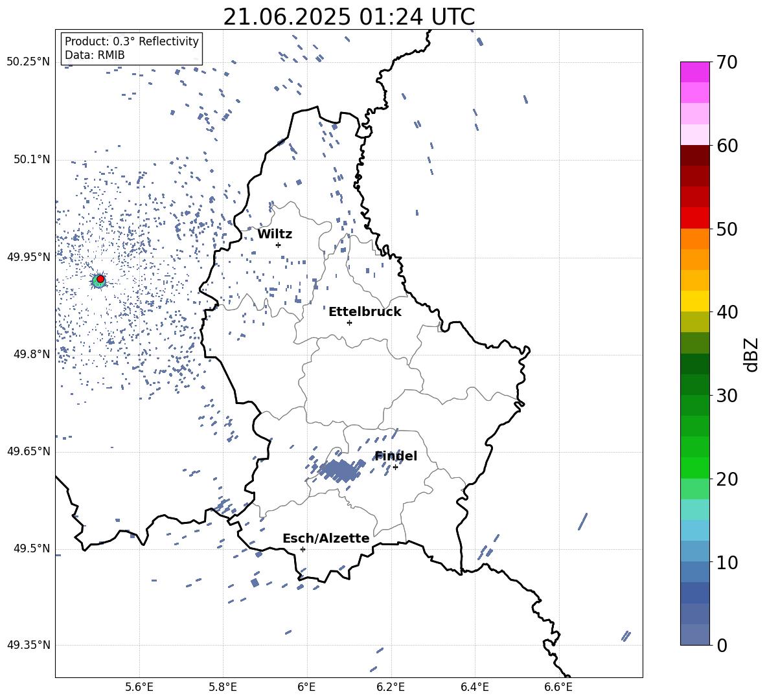The height and width of the screenshot is (700, 767).
Task: Click the 6.6°E longitude label
Action: [x=558, y=688]
